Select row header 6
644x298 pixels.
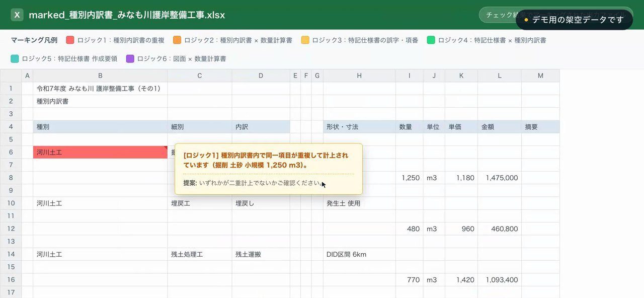[11, 152]
